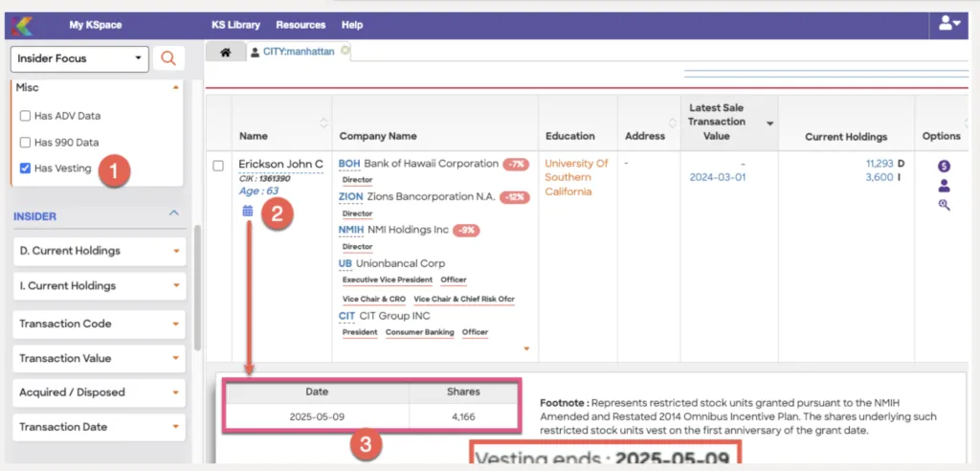Expand the Acquired / Disposed filter
Viewport: 980px width, 471px height.
[100, 392]
